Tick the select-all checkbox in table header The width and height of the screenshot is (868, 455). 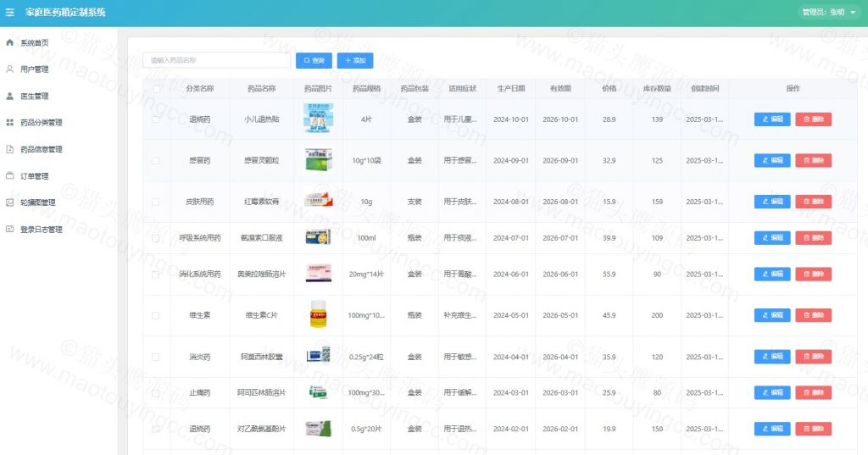click(157, 89)
